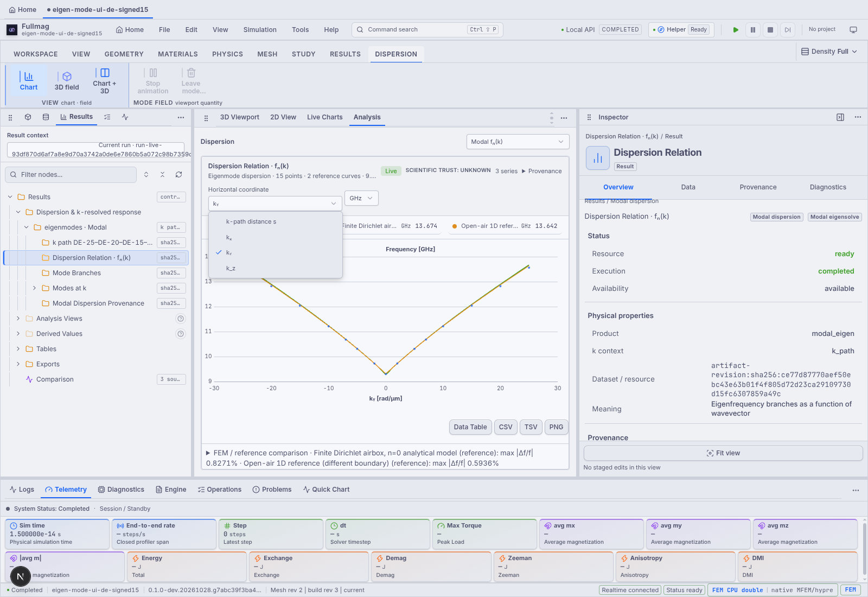
Task: Start simulation with the green play icon
Action: (736, 30)
